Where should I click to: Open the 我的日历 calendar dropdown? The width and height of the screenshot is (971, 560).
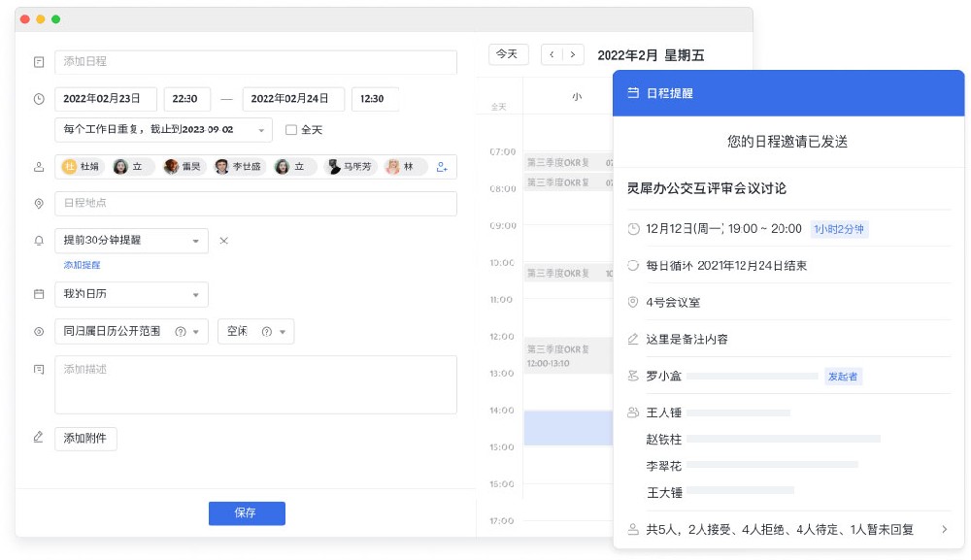pos(131,294)
